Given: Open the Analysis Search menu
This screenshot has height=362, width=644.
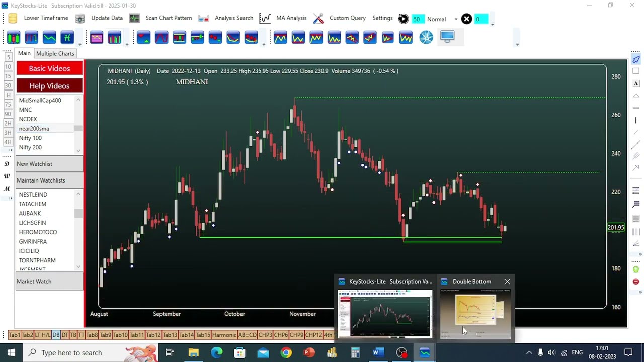Looking at the screenshot, I should click(234, 18).
